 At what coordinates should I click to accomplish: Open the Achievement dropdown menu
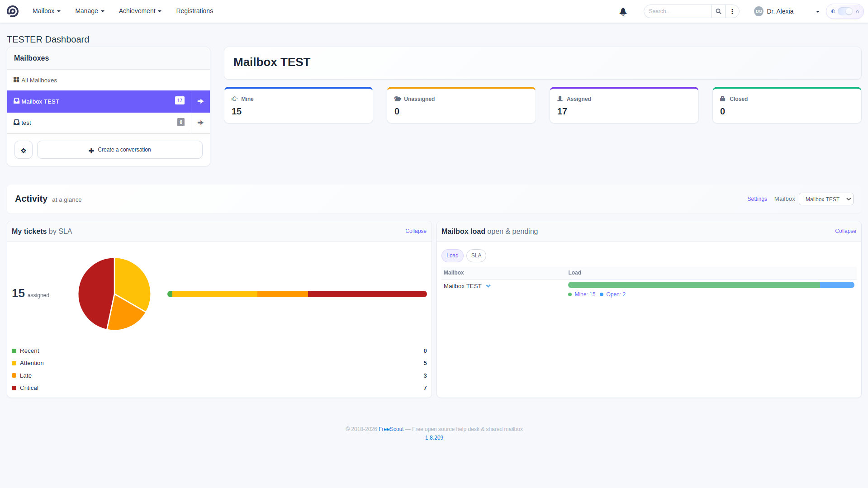click(140, 11)
